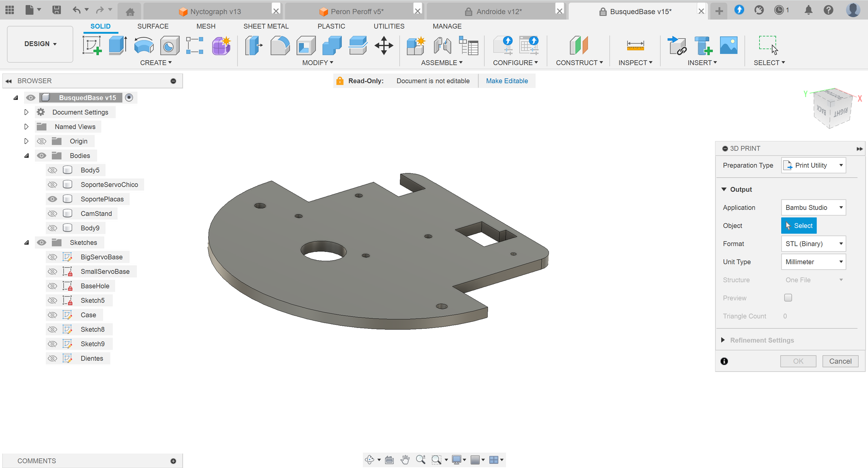Image resolution: width=868 pixels, height=468 pixels.
Task: Open the Create Form tool
Action: coord(221,46)
